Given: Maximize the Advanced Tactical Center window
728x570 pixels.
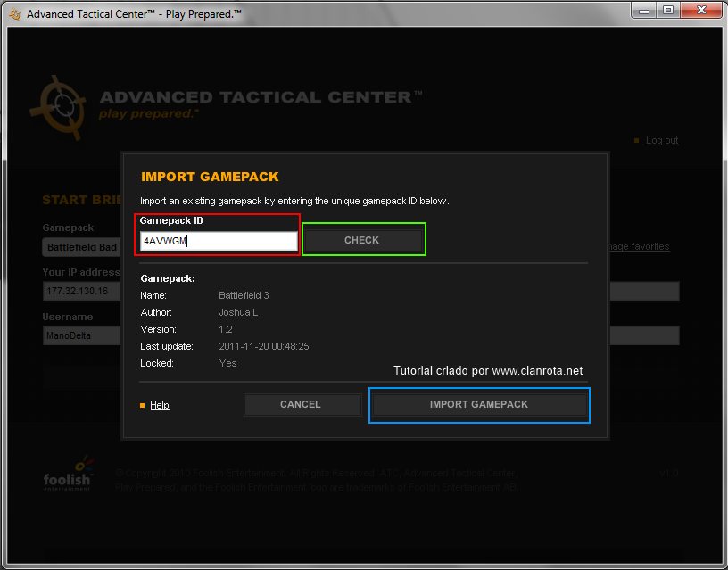Looking at the screenshot, I should (667, 10).
